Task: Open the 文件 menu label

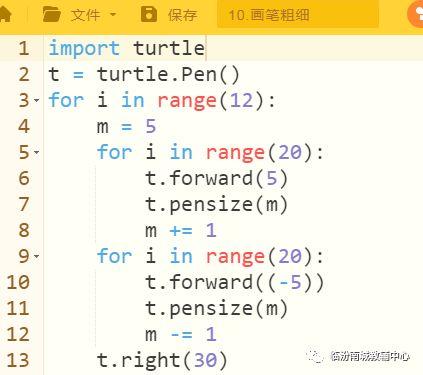Action: pyautogui.click(x=85, y=15)
